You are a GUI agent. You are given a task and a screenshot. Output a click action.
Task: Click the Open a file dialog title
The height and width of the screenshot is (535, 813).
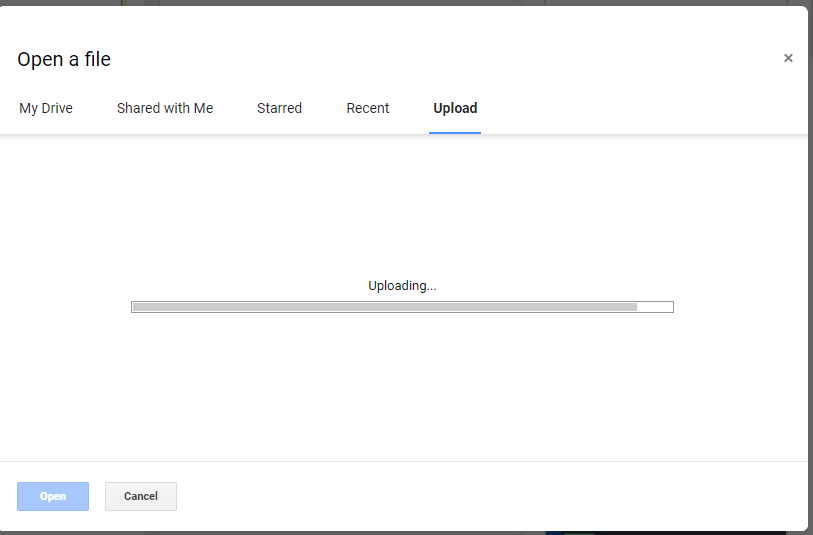(x=64, y=59)
